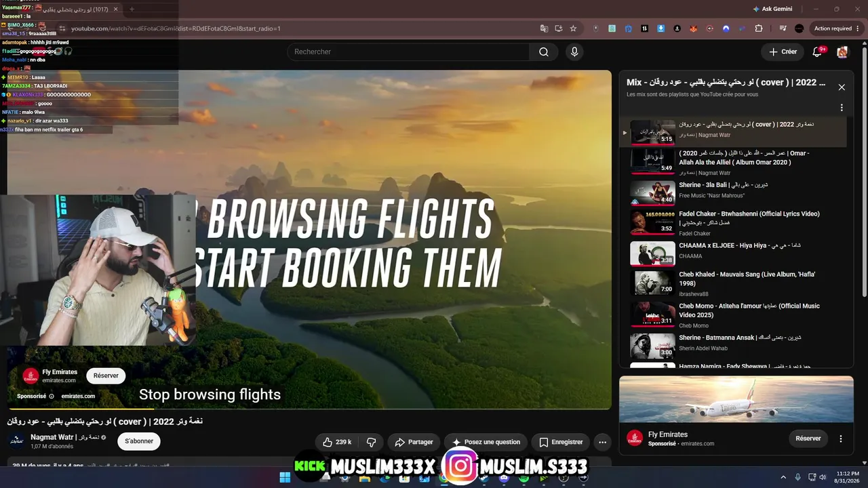This screenshot has width=868, height=488.
Task: Click the ad progress bar under the video
Action: (309, 409)
